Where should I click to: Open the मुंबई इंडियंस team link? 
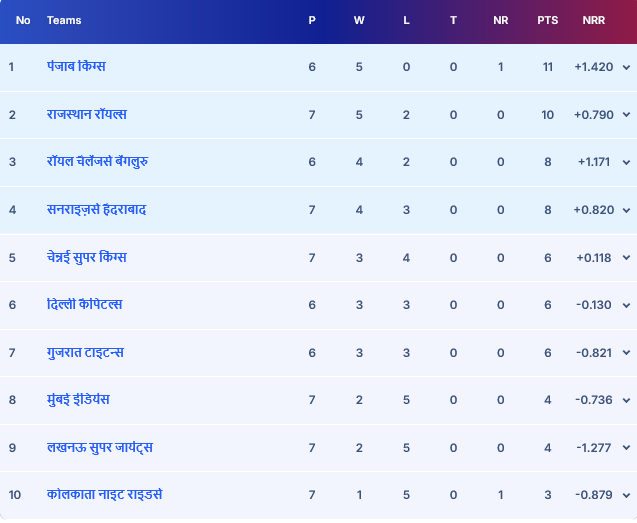pos(78,399)
